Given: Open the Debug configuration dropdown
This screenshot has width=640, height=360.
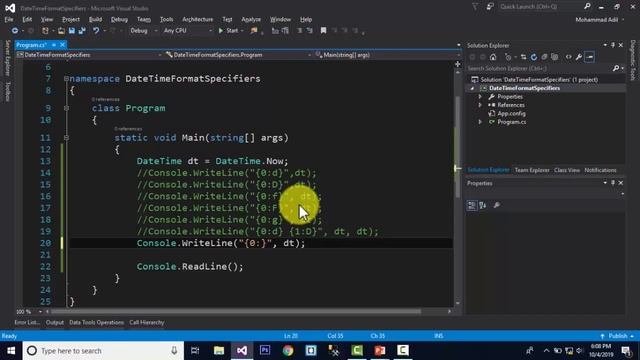Looking at the screenshot, I should (x=143, y=31).
